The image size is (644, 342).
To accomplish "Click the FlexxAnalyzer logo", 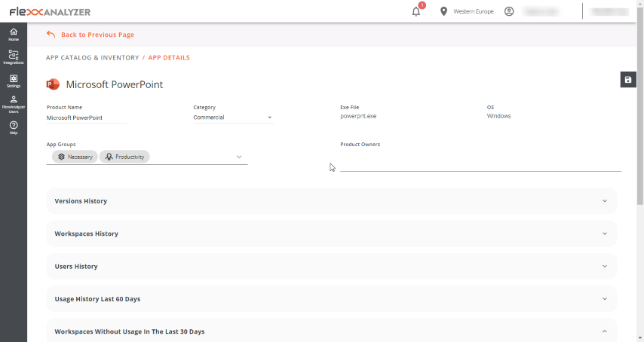I will pyautogui.click(x=50, y=12).
